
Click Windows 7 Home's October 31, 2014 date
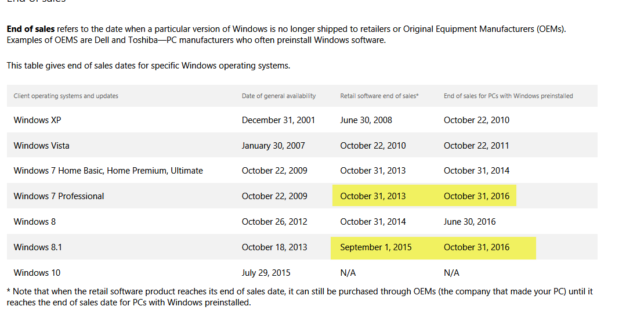(476, 171)
